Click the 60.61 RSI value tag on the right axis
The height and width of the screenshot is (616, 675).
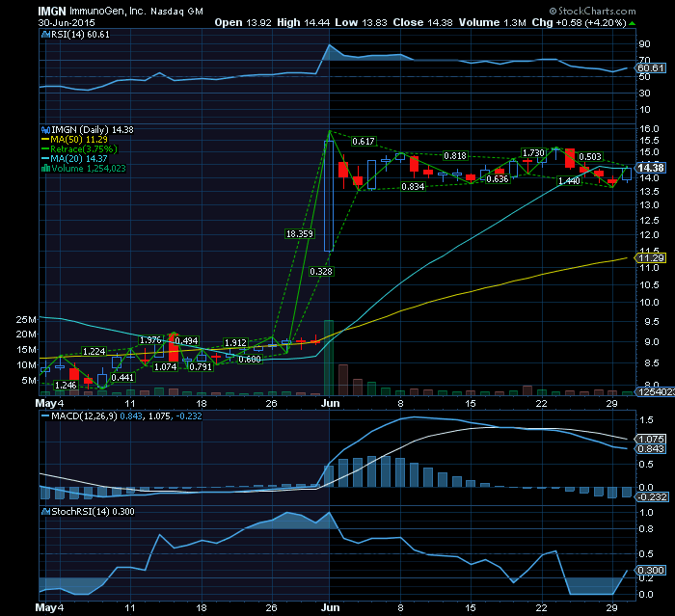pos(651,68)
